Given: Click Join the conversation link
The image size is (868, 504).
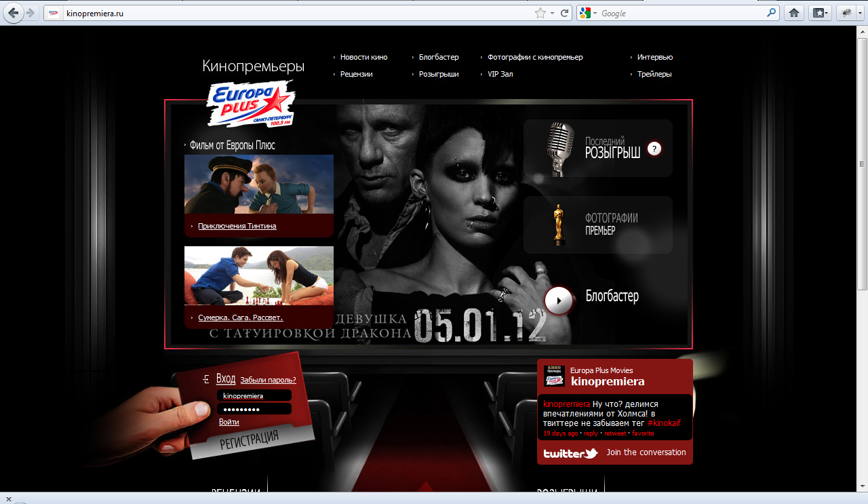Looking at the screenshot, I should point(646,452).
